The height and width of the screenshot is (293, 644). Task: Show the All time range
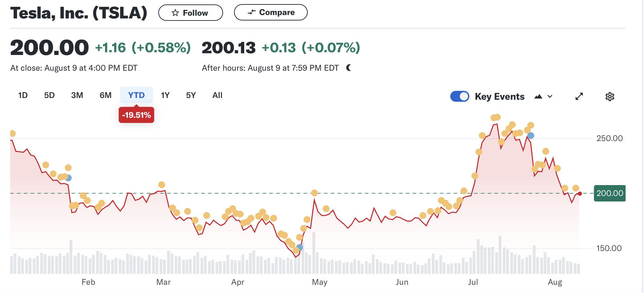pyautogui.click(x=217, y=95)
